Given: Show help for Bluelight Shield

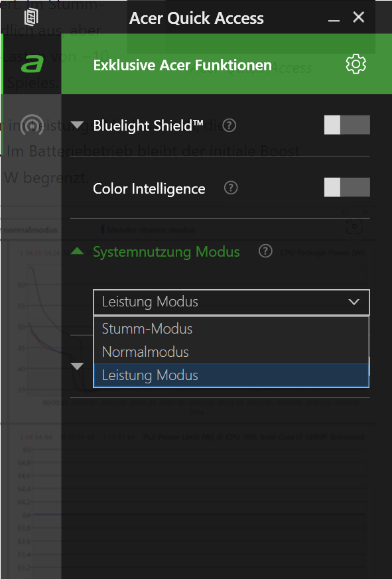Looking at the screenshot, I should coord(229,125).
